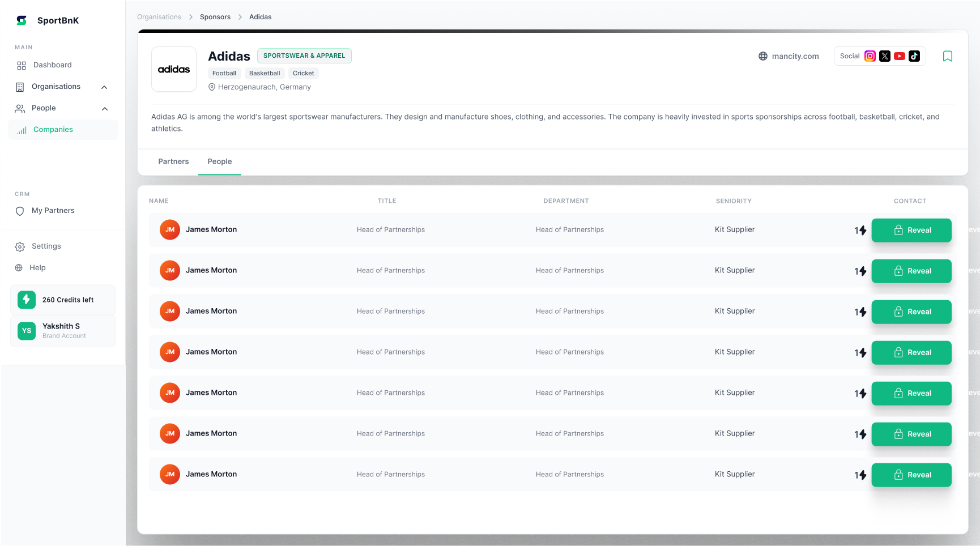980x546 pixels.
Task: Open Adidas X (Twitter) social icon
Action: tap(884, 56)
